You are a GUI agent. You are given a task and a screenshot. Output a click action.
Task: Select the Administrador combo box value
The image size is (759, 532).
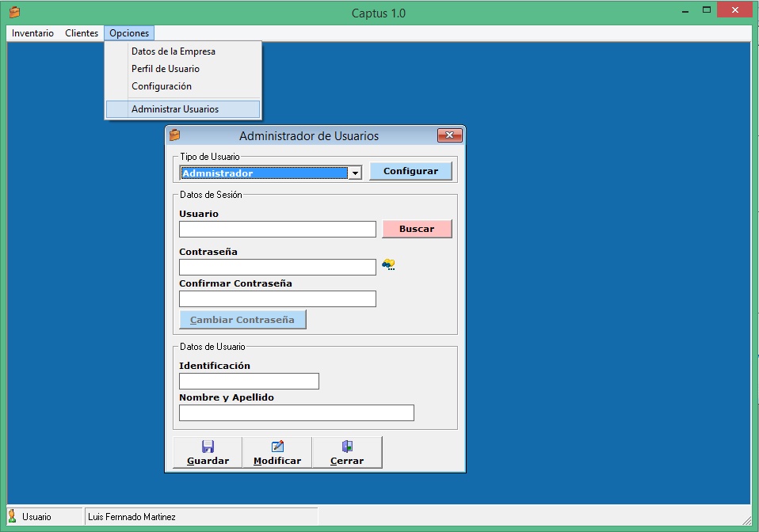point(263,173)
